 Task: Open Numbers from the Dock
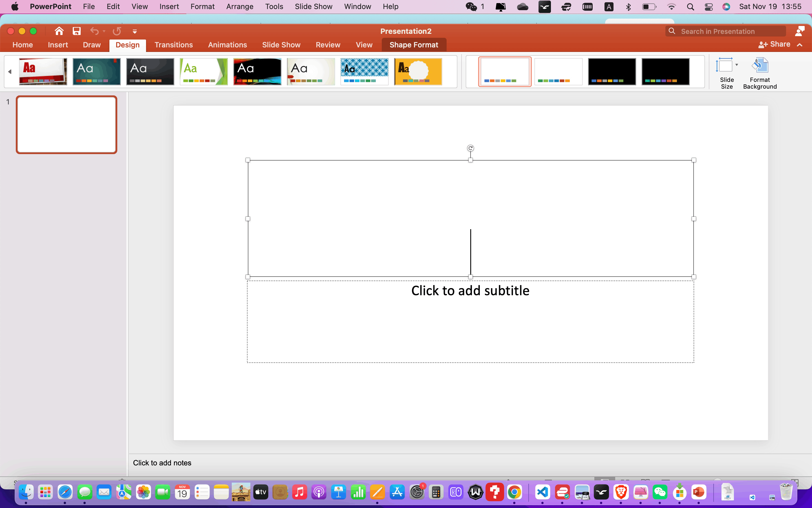click(x=358, y=492)
